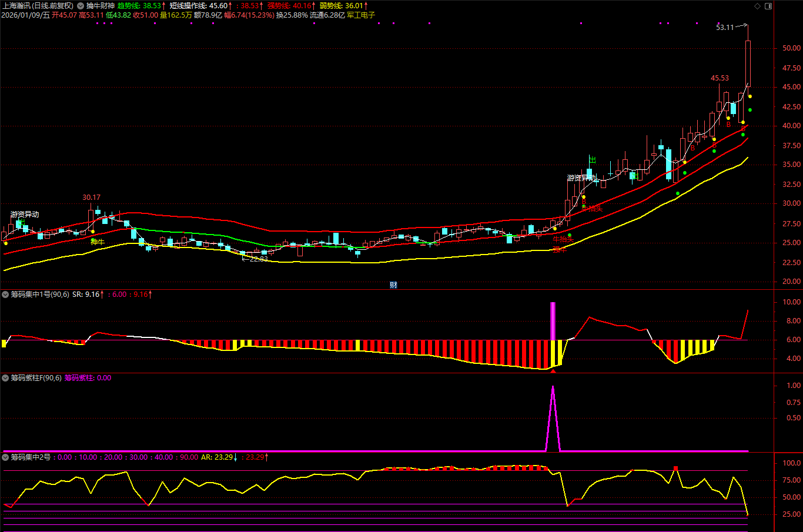Click the 30.17 peak price label
Viewport: 803px width, 532px height.
pyautogui.click(x=91, y=198)
